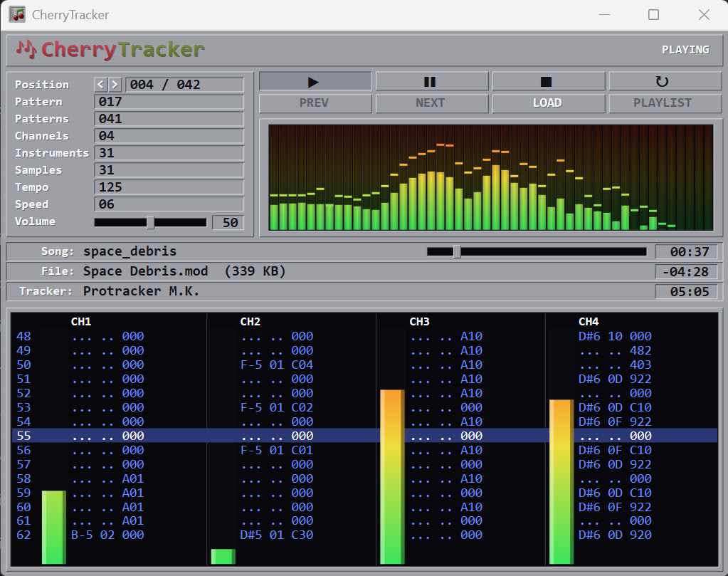The image size is (728, 576).
Task: Select the CH4 channel header
Action: 589,321
